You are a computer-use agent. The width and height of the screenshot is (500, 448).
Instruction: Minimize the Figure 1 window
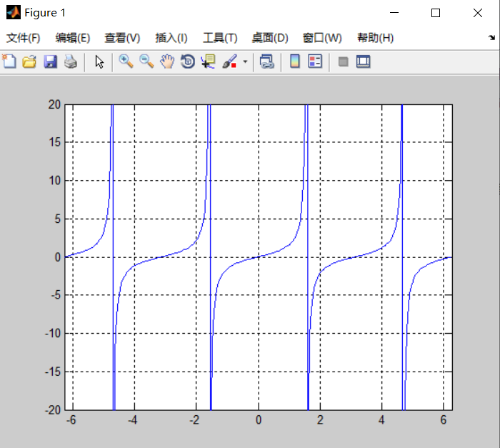[394, 13]
